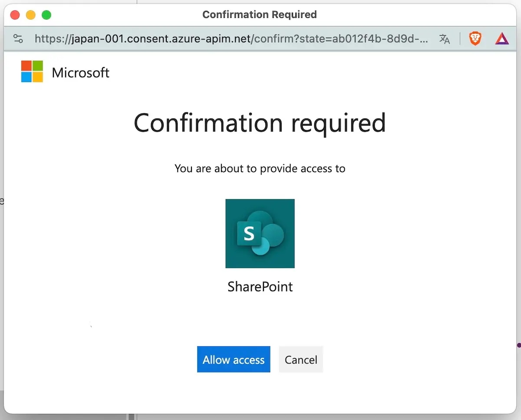The height and width of the screenshot is (420, 521).
Task: Click the Microsoft wordmark text
Action: tap(80, 72)
